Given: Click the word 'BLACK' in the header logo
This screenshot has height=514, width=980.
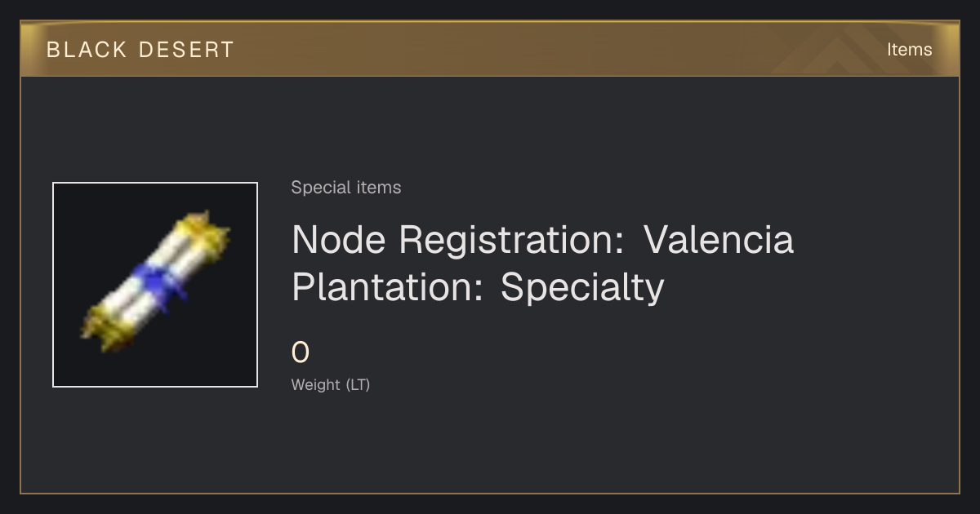Looking at the screenshot, I should point(87,50).
